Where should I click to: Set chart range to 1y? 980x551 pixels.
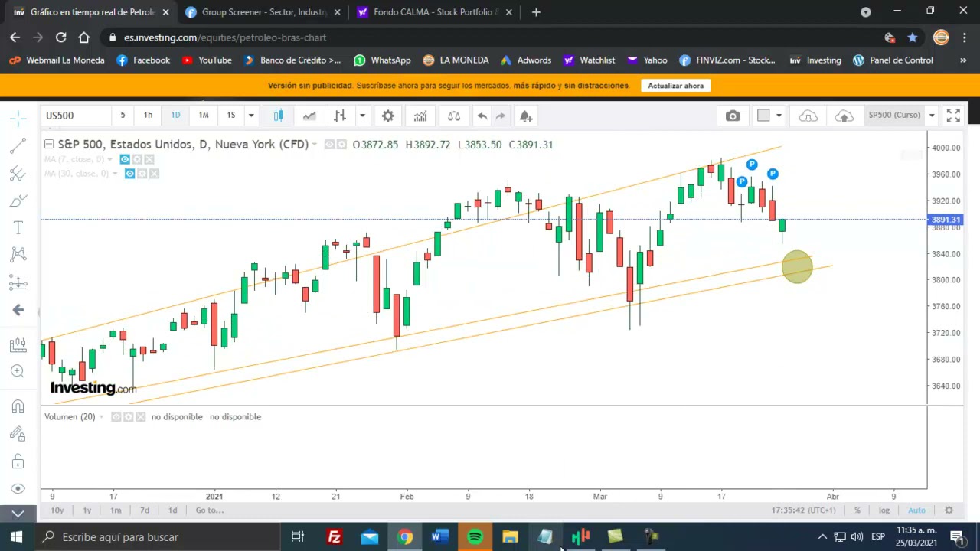tap(87, 510)
